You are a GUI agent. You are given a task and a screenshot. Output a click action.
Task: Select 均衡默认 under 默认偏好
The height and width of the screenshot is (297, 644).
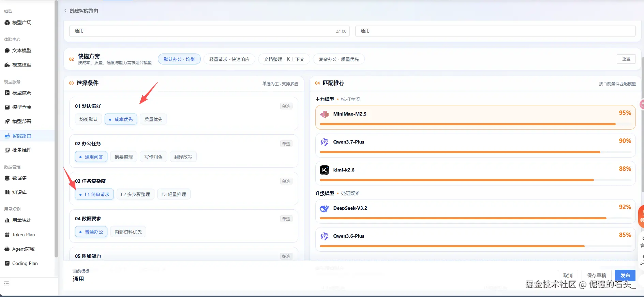point(88,119)
